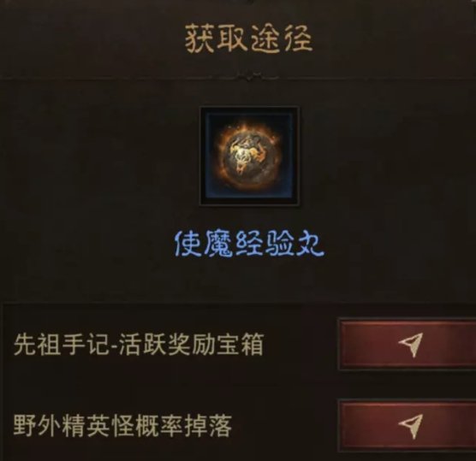Select the second acquisition source row
476x461 pixels.
239,426
